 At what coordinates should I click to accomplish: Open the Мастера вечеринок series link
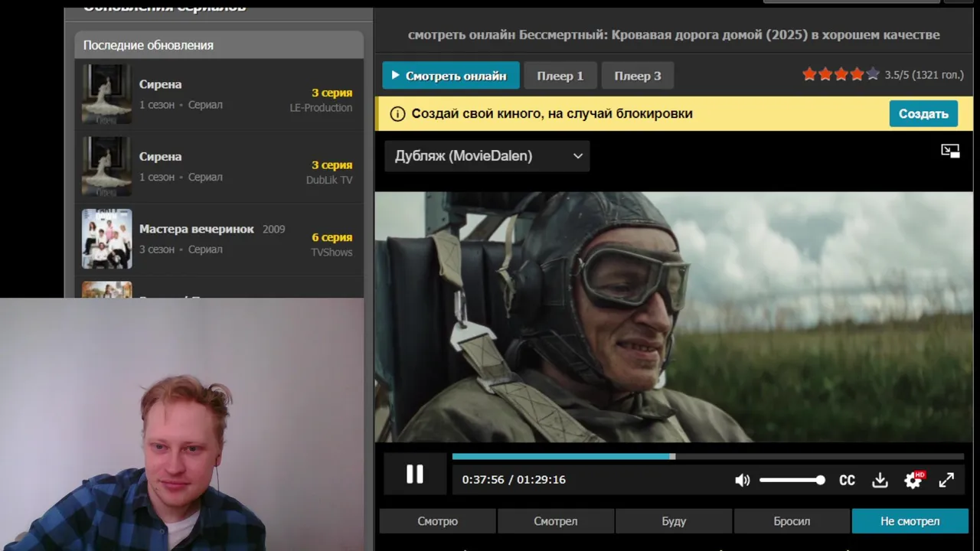[x=196, y=229]
